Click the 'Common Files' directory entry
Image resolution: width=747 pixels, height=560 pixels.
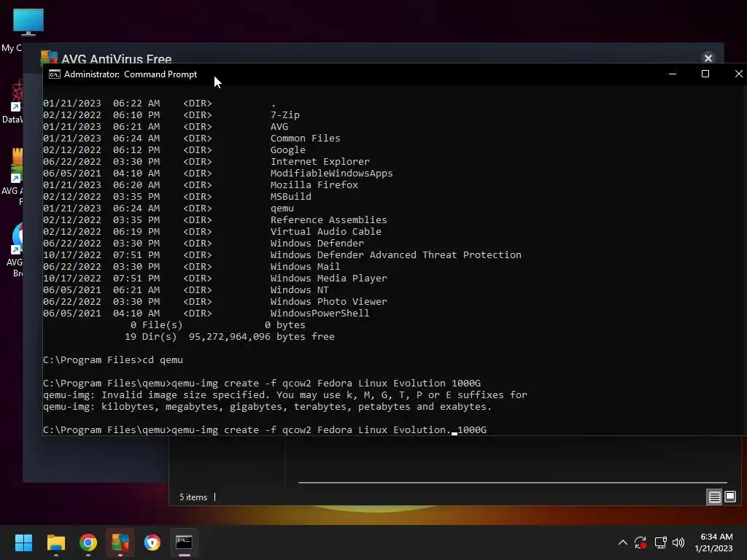click(306, 139)
